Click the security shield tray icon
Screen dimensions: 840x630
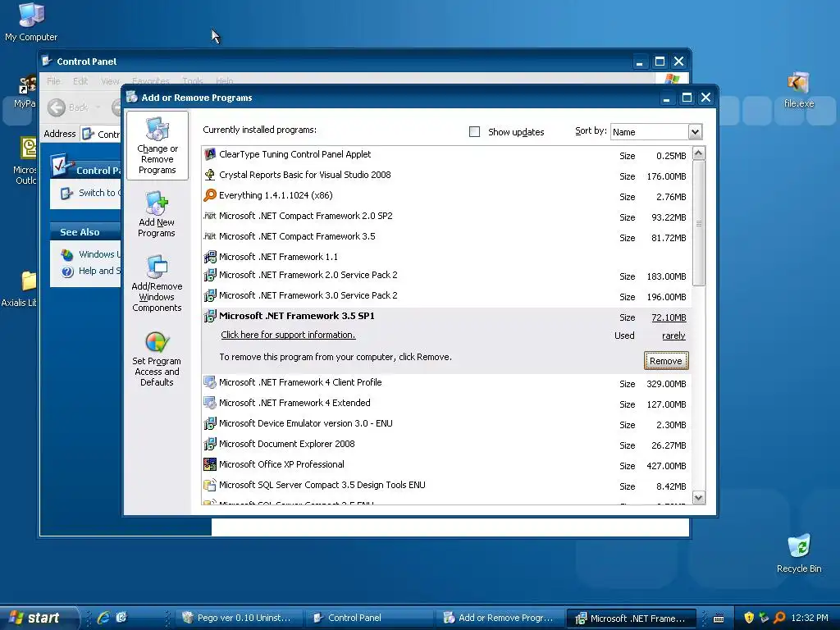(x=749, y=618)
